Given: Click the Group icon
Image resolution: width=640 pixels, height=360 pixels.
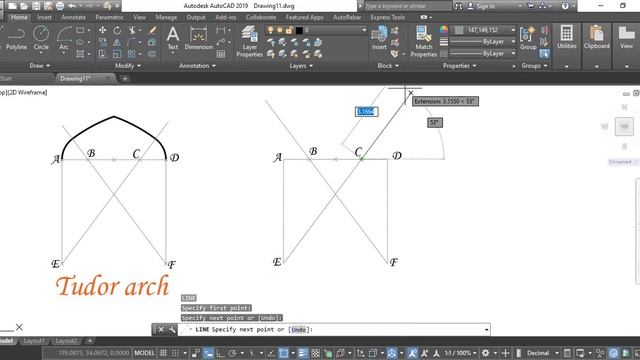Looking at the screenshot, I should pyautogui.click(x=528, y=38).
